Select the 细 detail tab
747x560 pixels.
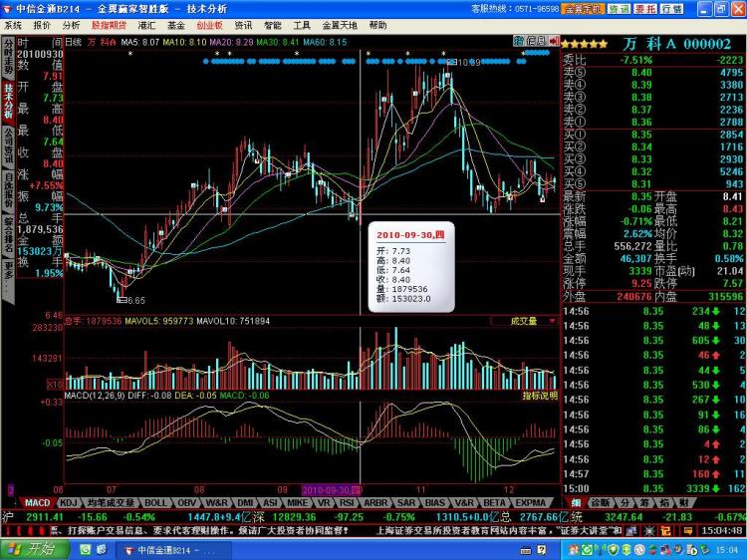click(576, 503)
